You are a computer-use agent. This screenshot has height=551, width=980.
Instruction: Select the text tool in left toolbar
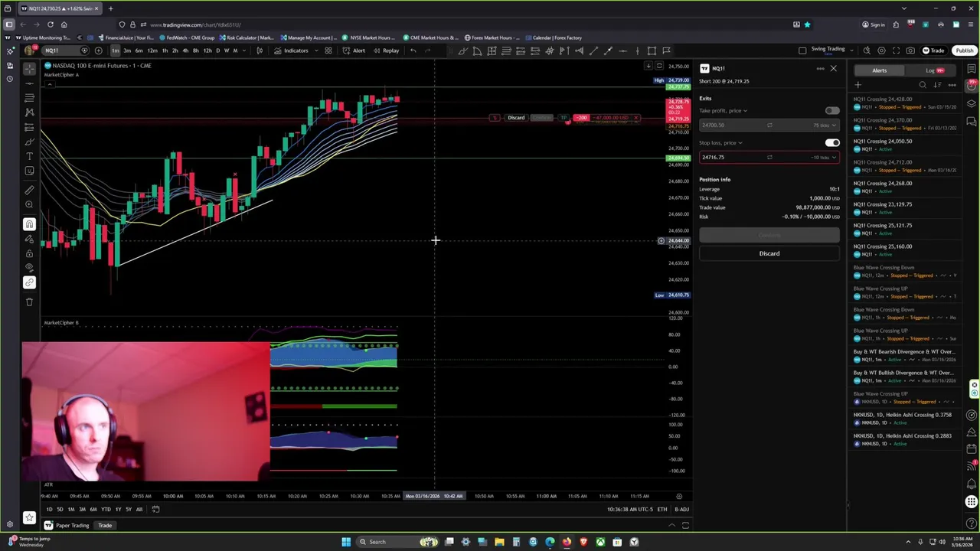click(x=29, y=156)
